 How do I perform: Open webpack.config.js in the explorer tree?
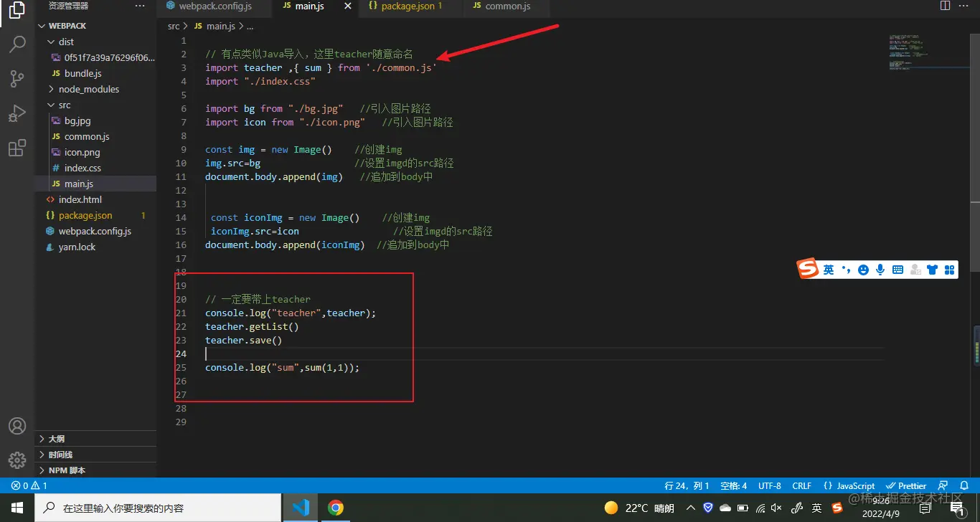95,231
